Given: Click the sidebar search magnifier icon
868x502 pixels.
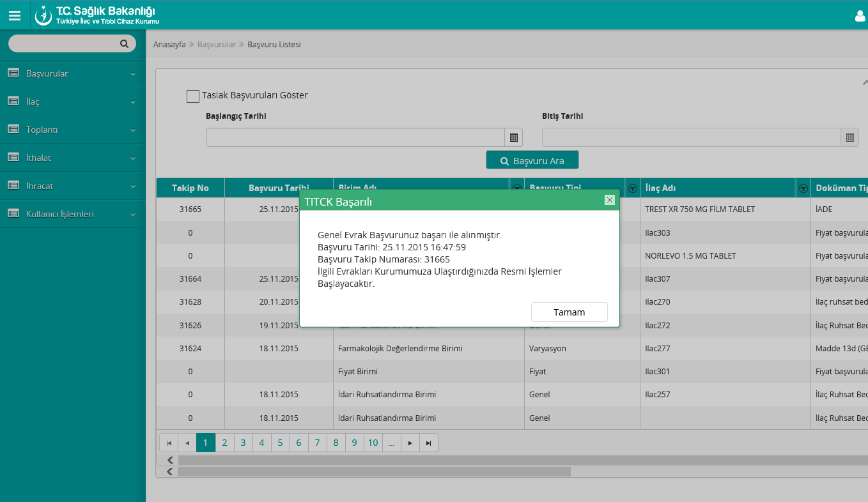Looking at the screenshot, I should (x=124, y=44).
